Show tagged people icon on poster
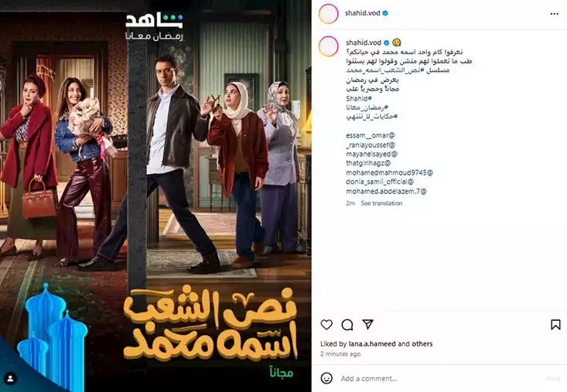The height and width of the screenshot is (392, 567). point(11,378)
